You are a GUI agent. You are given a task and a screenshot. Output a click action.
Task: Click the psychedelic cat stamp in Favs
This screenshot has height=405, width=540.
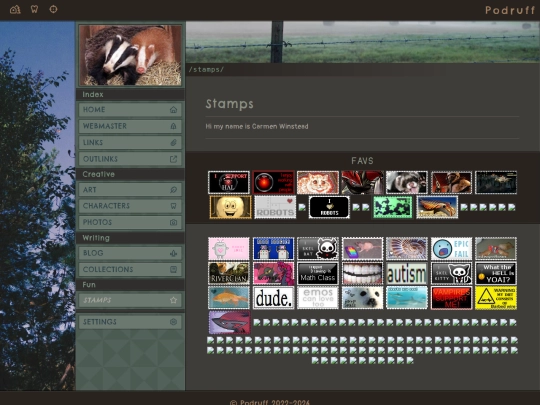318,183
